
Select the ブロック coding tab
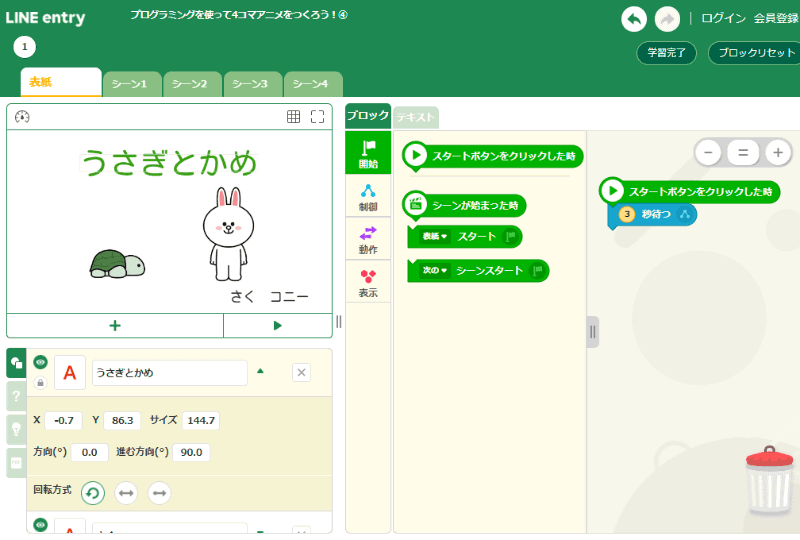[368, 116]
